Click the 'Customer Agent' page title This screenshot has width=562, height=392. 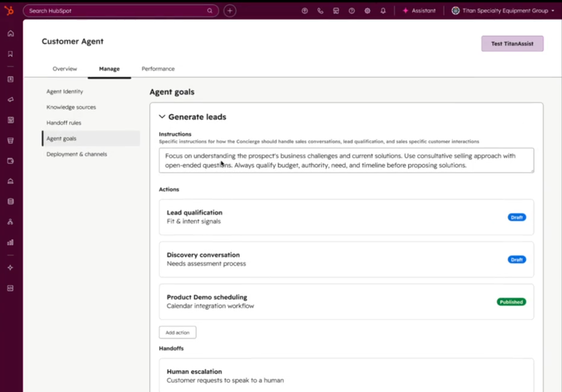pos(72,41)
